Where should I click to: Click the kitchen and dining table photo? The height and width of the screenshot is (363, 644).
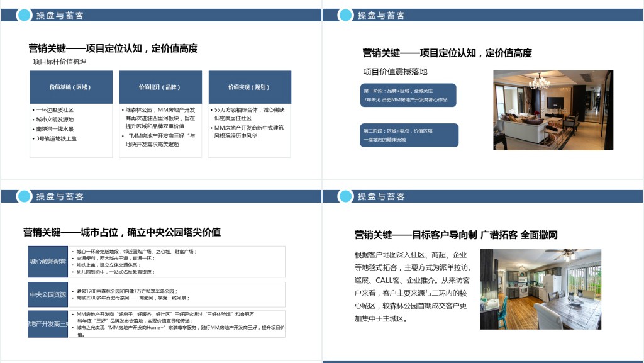click(x=540, y=289)
